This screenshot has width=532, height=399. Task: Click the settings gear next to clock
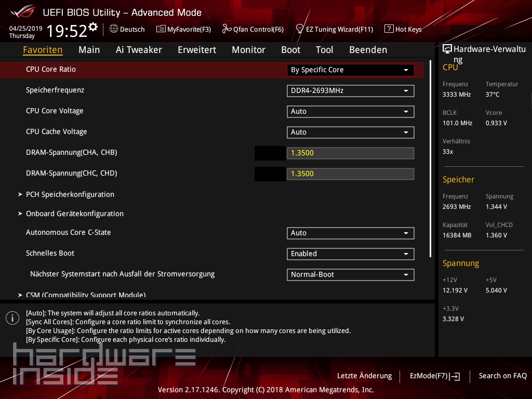(x=93, y=27)
